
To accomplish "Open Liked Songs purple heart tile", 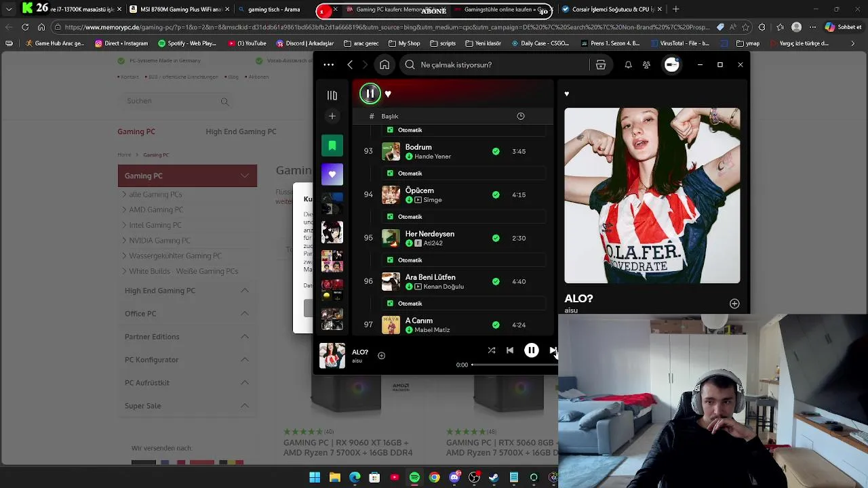I will click(x=332, y=174).
